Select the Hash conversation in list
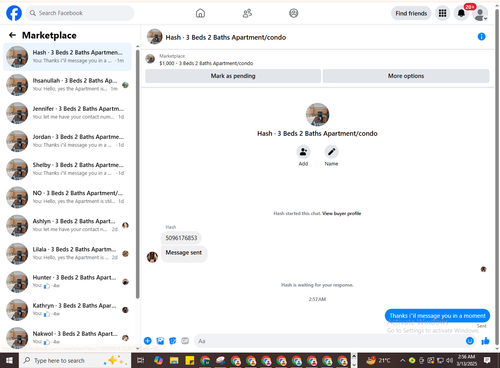 (67, 57)
